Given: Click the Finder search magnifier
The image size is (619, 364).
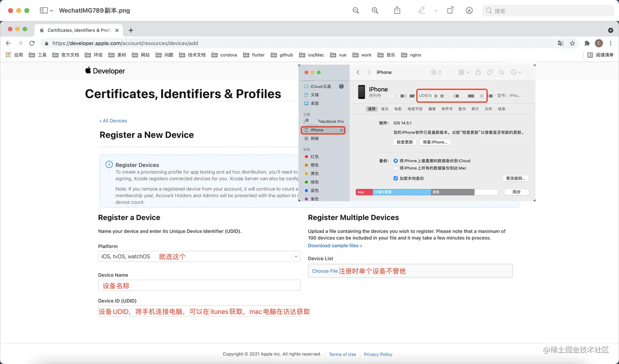Looking at the screenshot, I should pyautogui.click(x=502, y=72).
